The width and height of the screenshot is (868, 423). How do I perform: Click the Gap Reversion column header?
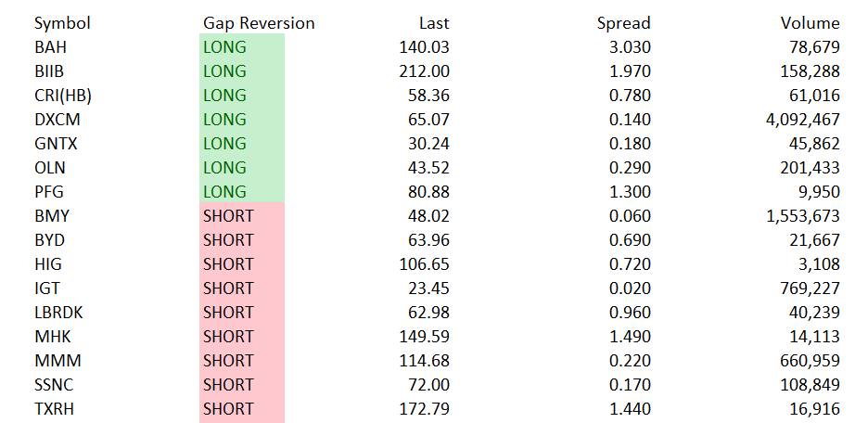coord(259,23)
